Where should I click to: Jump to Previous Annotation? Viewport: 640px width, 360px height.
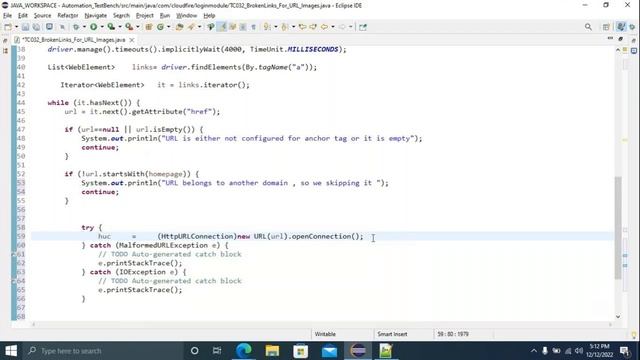[285, 27]
